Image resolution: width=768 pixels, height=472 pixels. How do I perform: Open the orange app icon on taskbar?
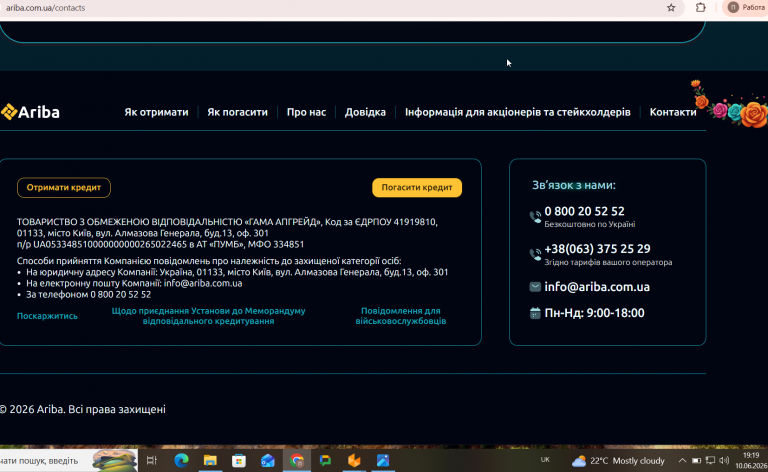pyautogui.click(x=354, y=461)
